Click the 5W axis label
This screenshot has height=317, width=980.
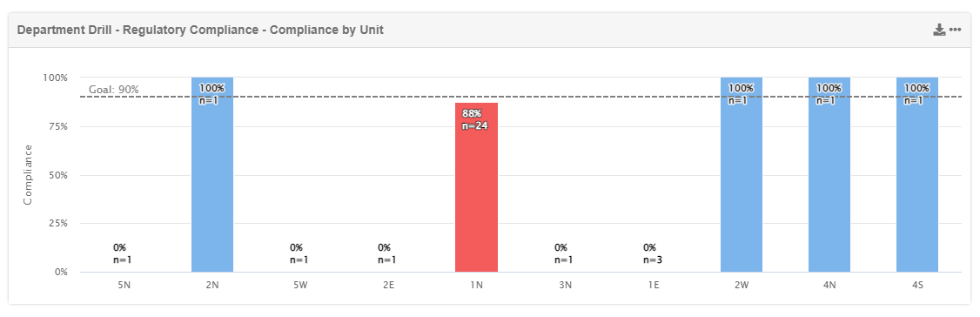click(x=300, y=284)
